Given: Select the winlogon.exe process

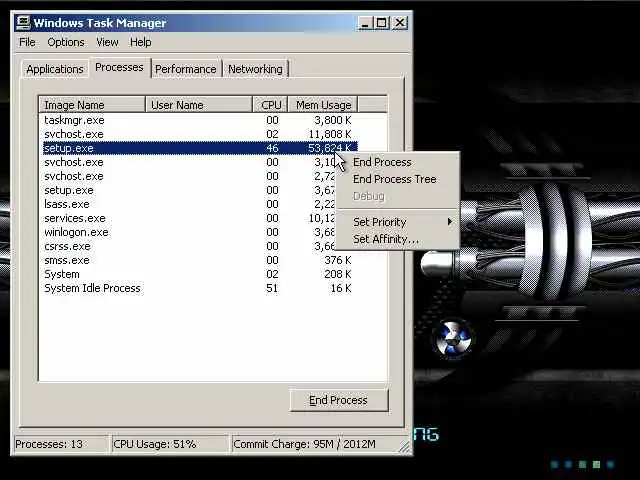Looking at the screenshot, I should click(189, 232).
